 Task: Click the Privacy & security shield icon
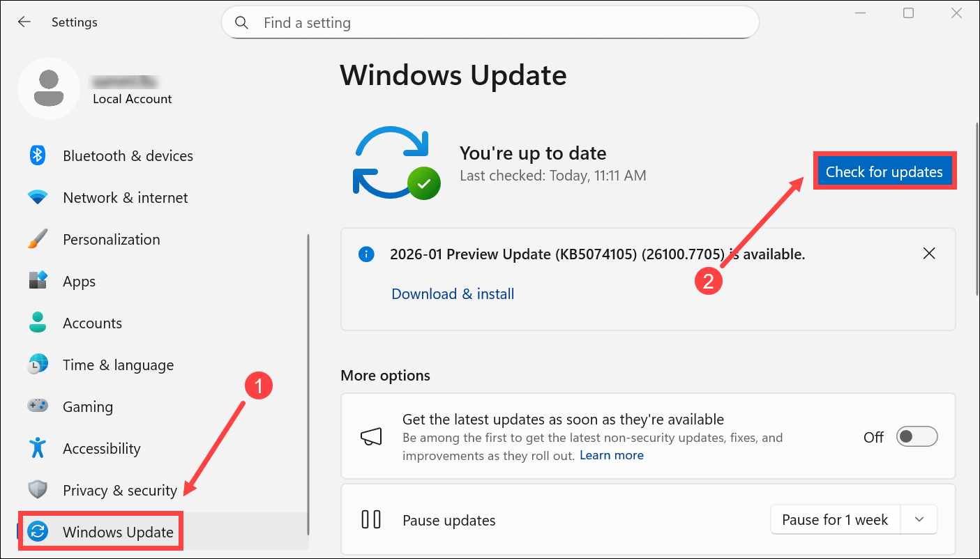coord(38,490)
